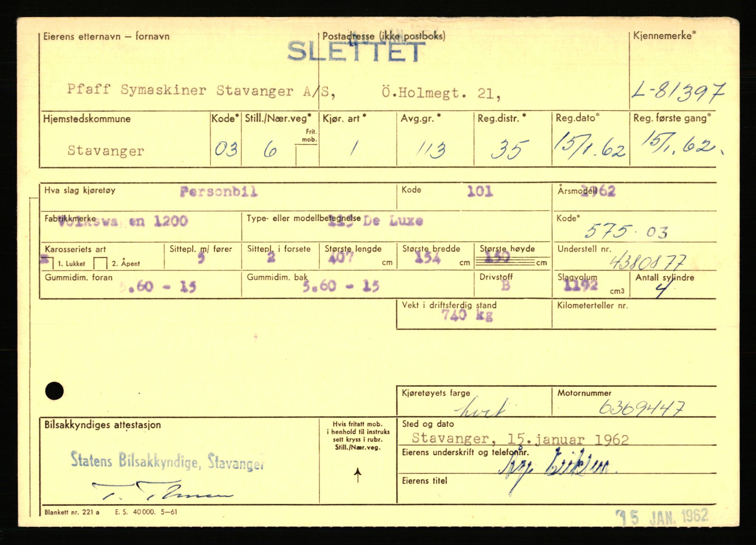Click 'Stavanger, 15.januar 1962' place and date

[520, 439]
